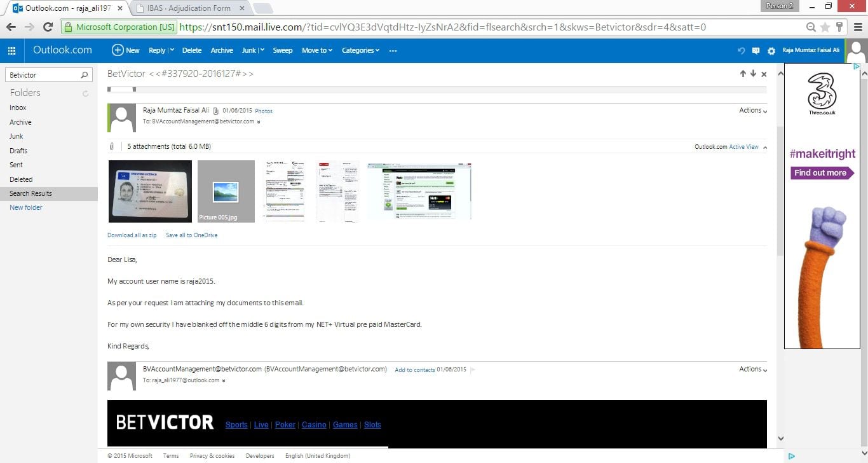Click the paperclip next to sender name
This screenshot has width=868, height=463.
click(216, 111)
